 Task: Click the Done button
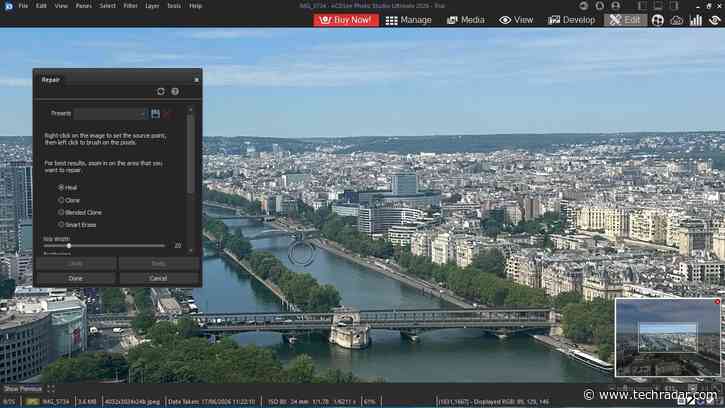(x=76, y=278)
